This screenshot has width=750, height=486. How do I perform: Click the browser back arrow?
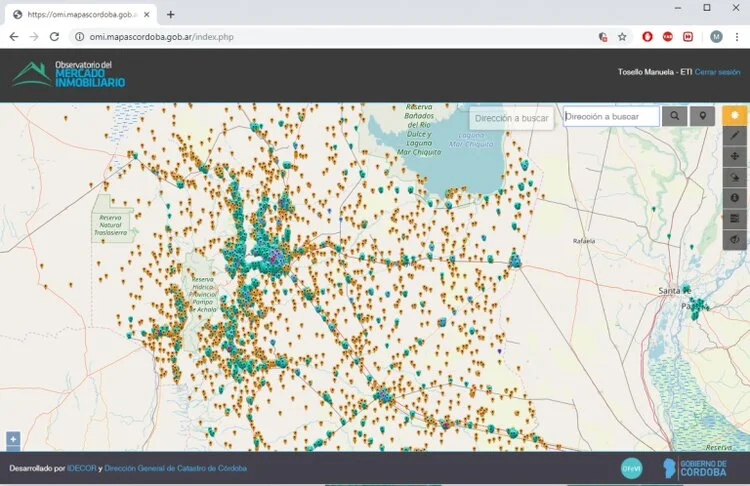(x=14, y=37)
